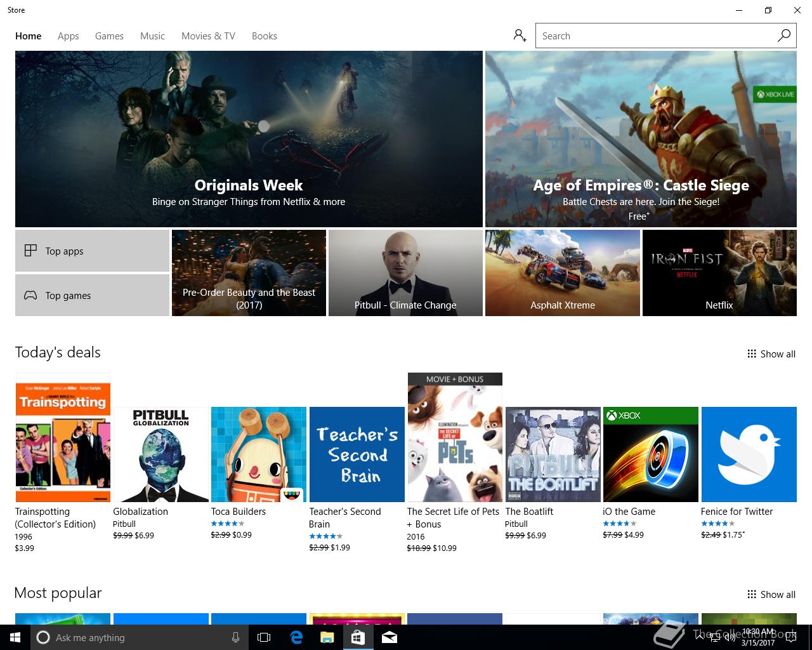
Task: Click the Toca Builders title text
Action: (x=239, y=512)
